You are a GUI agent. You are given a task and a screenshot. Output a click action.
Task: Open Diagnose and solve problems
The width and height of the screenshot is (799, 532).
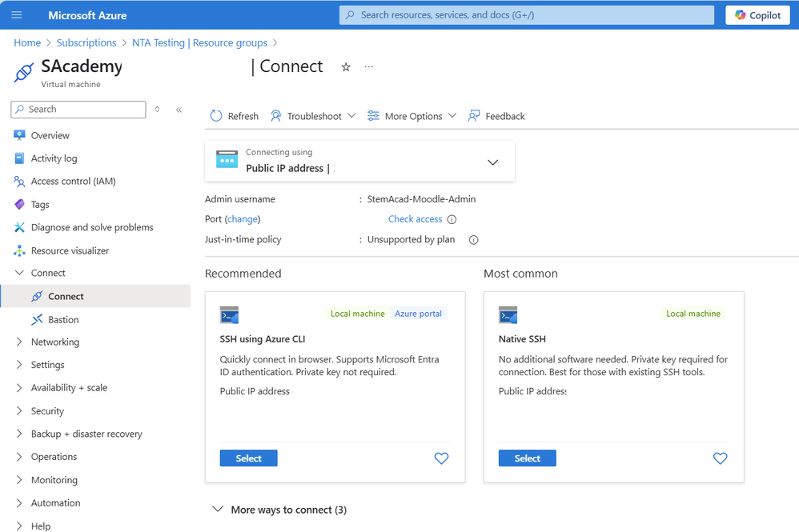[92, 227]
